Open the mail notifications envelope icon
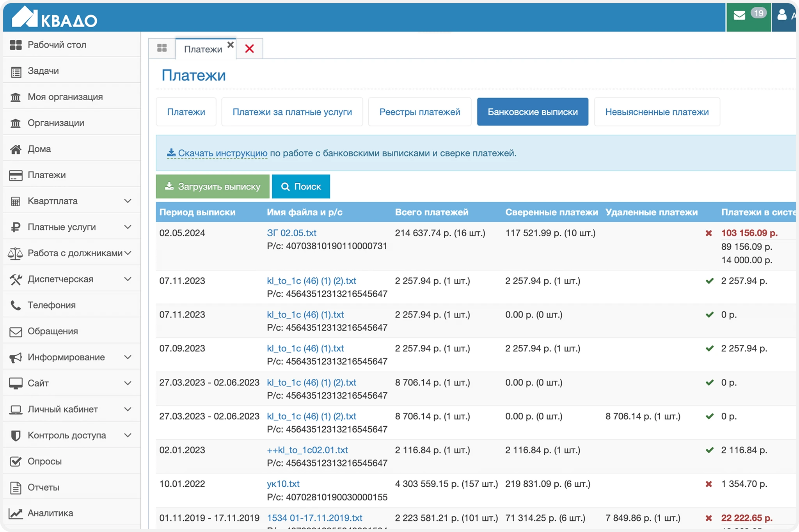The height and width of the screenshot is (532, 799). coord(739,16)
